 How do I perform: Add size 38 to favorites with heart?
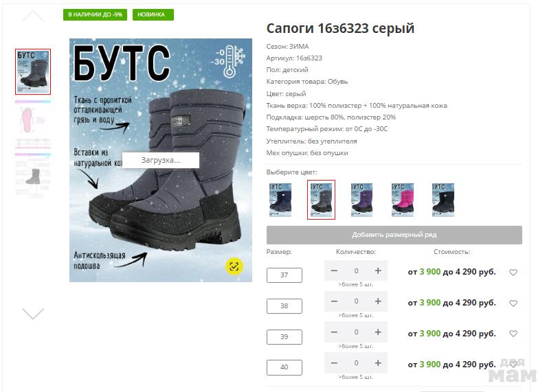pos(513,303)
